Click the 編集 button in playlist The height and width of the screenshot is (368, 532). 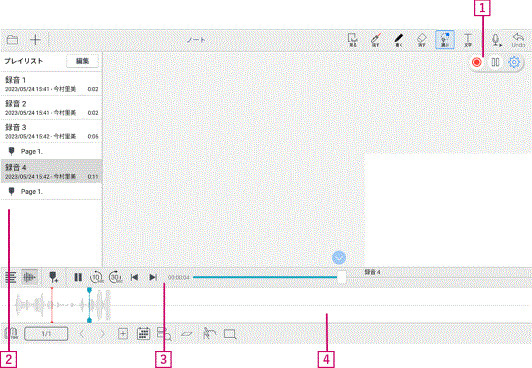point(82,61)
